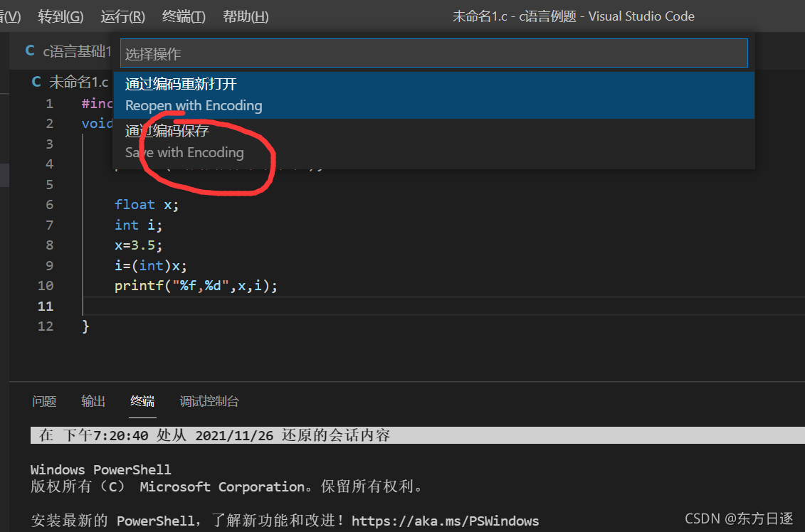Open the 帮助(H) menu
The width and height of the screenshot is (805, 532).
coord(245,16)
